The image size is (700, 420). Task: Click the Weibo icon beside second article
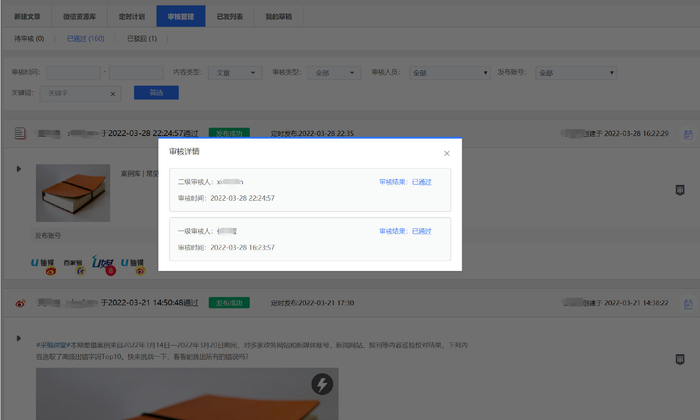point(19,303)
